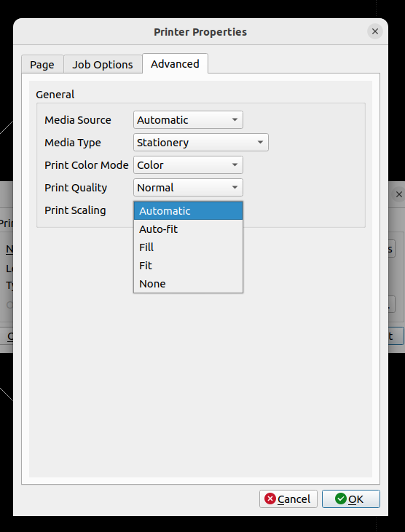
Task: Close the background Print dialog behind
Action: tap(399, 194)
